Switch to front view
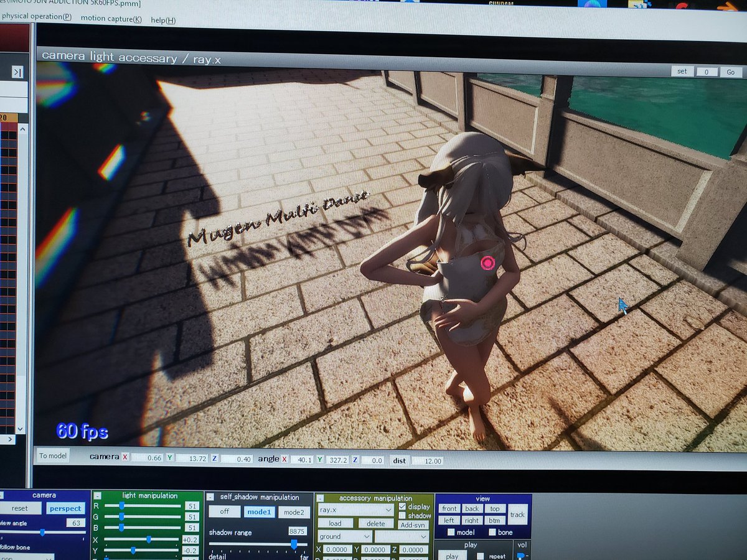 coord(449,508)
